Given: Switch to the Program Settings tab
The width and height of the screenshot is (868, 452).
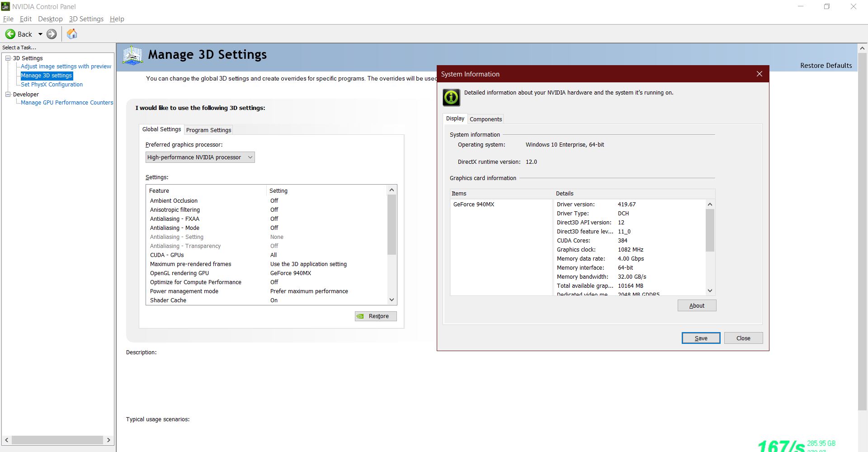Looking at the screenshot, I should point(208,130).
